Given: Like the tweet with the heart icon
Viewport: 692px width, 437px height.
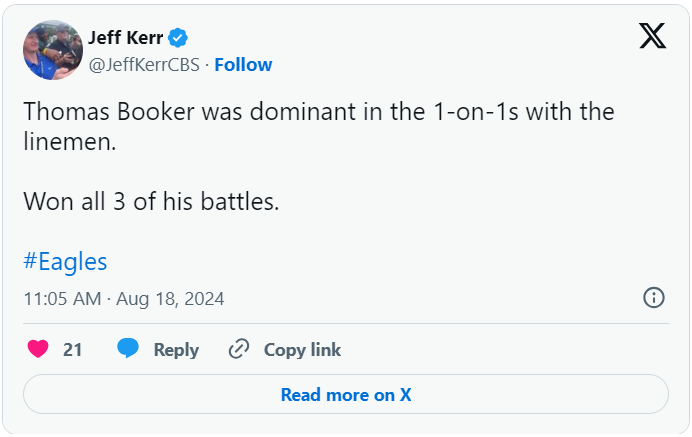Looking at the screenshot, I should (38, 349).
